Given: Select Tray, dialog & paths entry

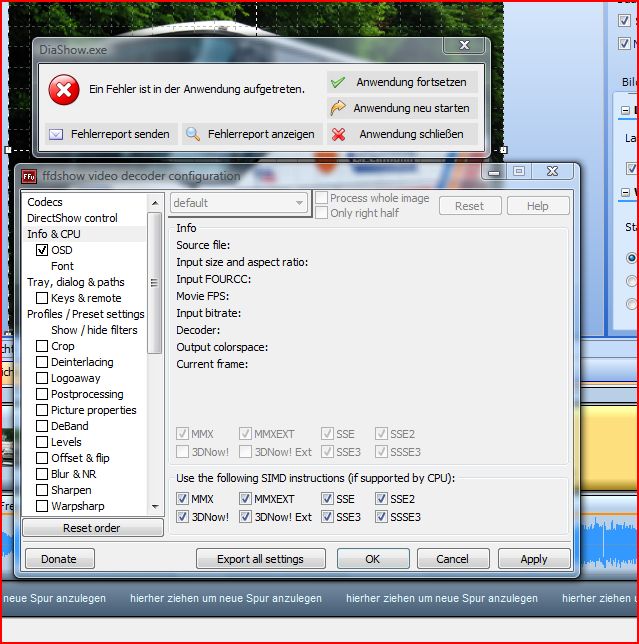Looking at the screenshot, I should [x=76, y=282].
